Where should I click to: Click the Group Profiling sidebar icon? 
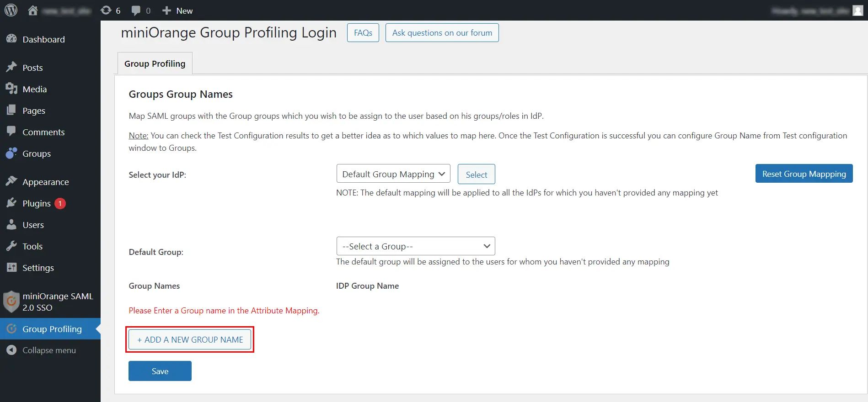pos(11,328)
